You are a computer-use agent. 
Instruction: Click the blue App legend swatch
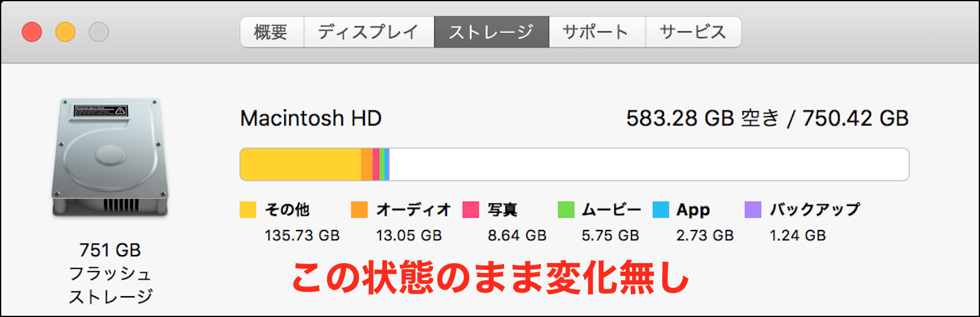(661, 210)
